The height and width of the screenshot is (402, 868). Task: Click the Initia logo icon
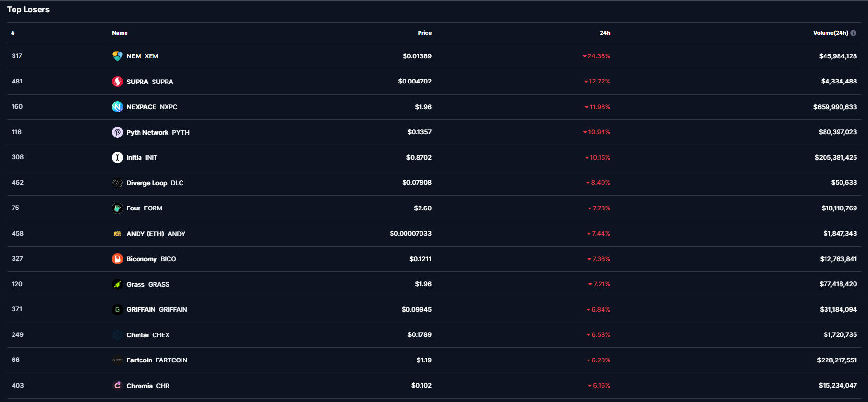pos(117,157)
